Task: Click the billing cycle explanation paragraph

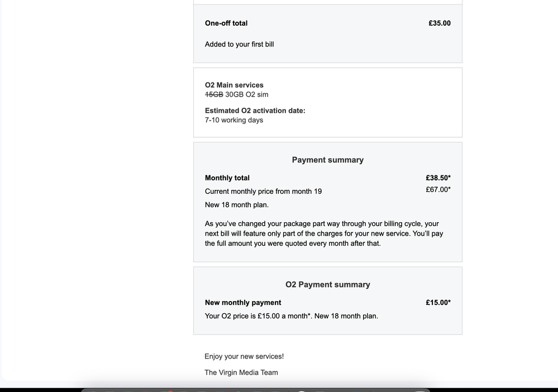Action: [324, 234]
